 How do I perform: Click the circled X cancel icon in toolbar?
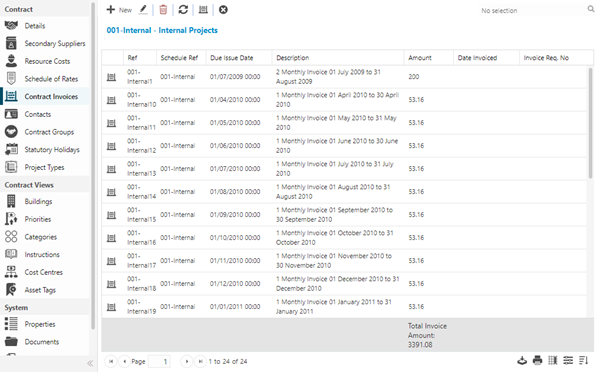(x=223, y=10)
